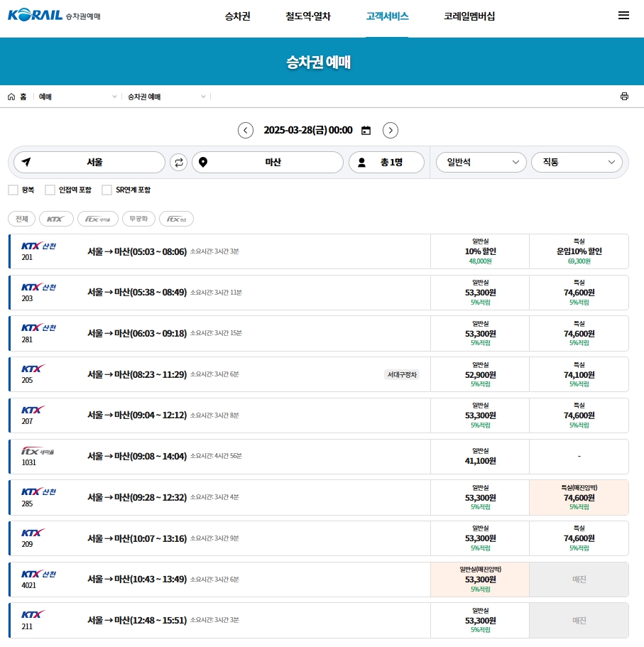The width and height of the screenshot is (644, 647).
Task: Open the hamburger menu icon
Action: pos(623,15)
